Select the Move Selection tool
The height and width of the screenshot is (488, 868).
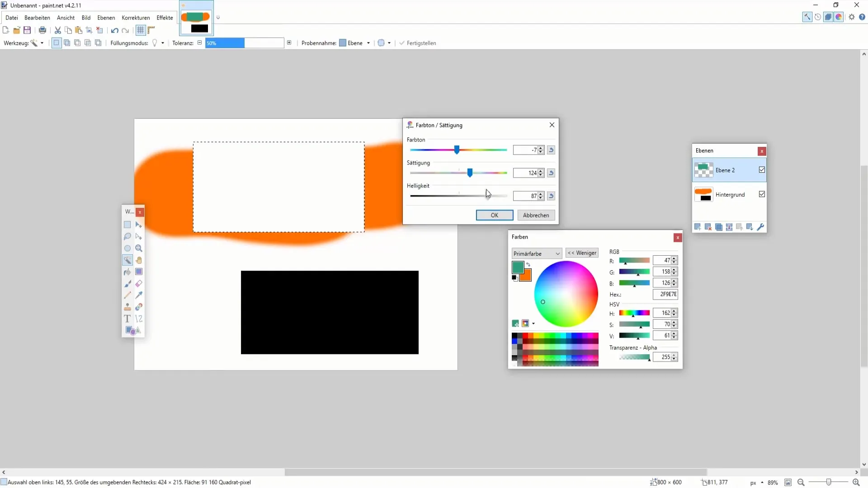click(139, 236)
